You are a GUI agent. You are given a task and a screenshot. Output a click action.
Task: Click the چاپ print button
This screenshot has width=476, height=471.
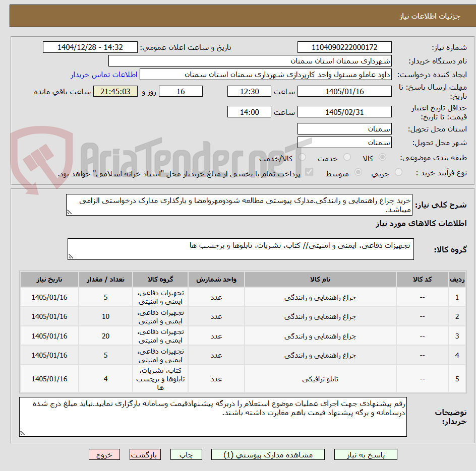pyautogui.click(x=186, y=454)
